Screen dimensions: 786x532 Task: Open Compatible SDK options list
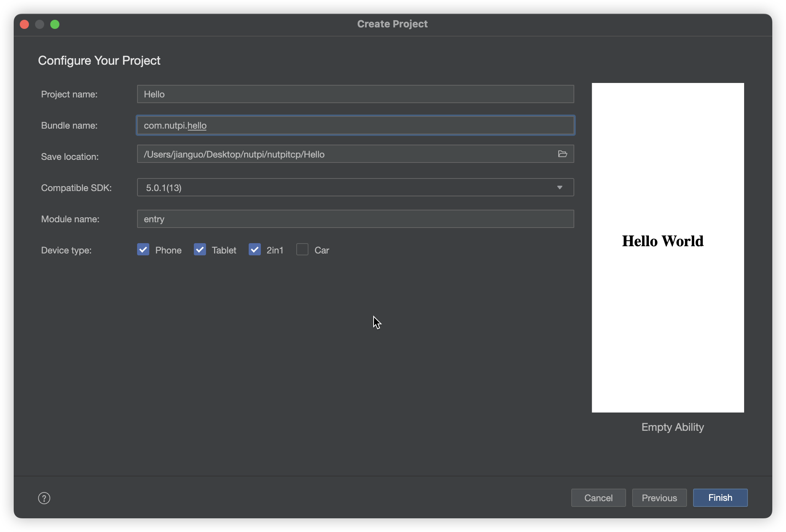(559, 187)
